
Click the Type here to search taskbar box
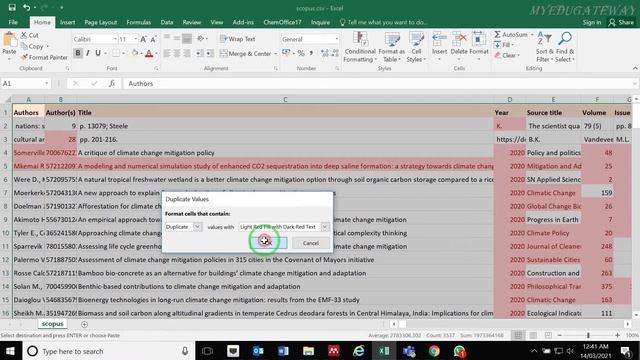tap(108, 351)
